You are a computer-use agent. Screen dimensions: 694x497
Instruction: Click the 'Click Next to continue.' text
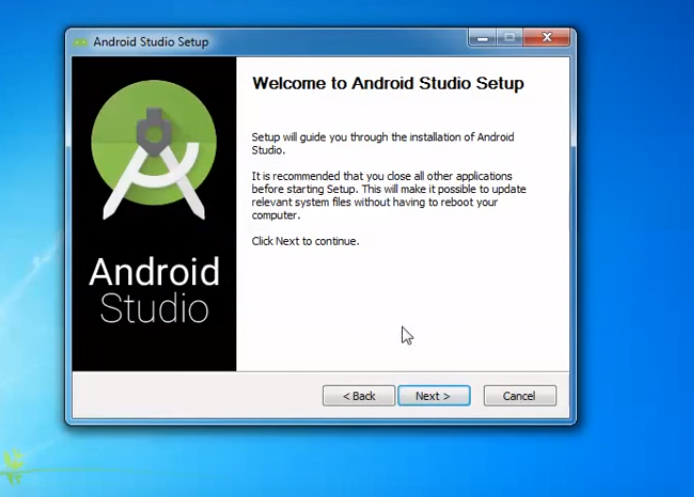click(x=305, y=241)
